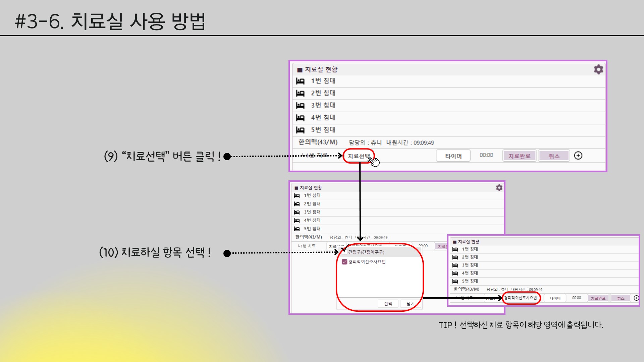Open settings gear in top treatment room panel

click(x=598, y=69)
